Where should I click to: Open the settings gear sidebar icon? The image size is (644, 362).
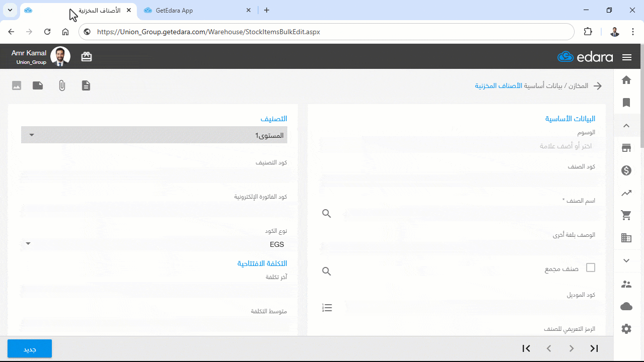[626, 329]
